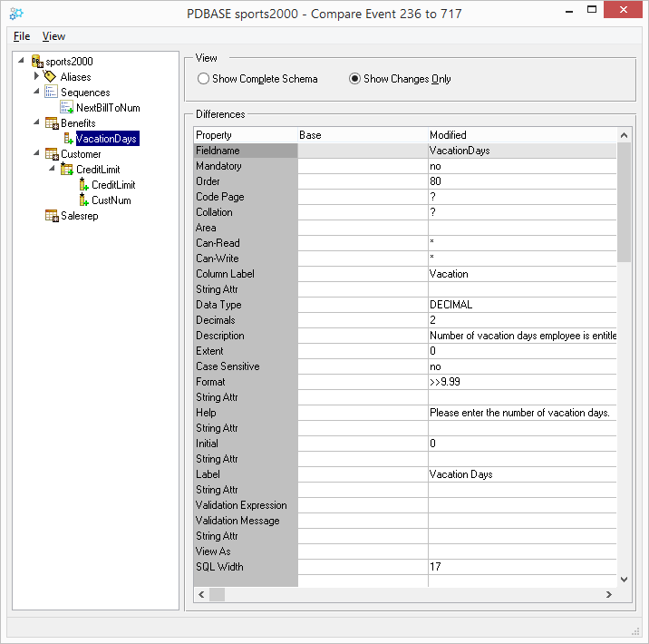The height and width of the screenshot is (644, 649).
Task: Click the Description value text
Action: coord(523,336)
